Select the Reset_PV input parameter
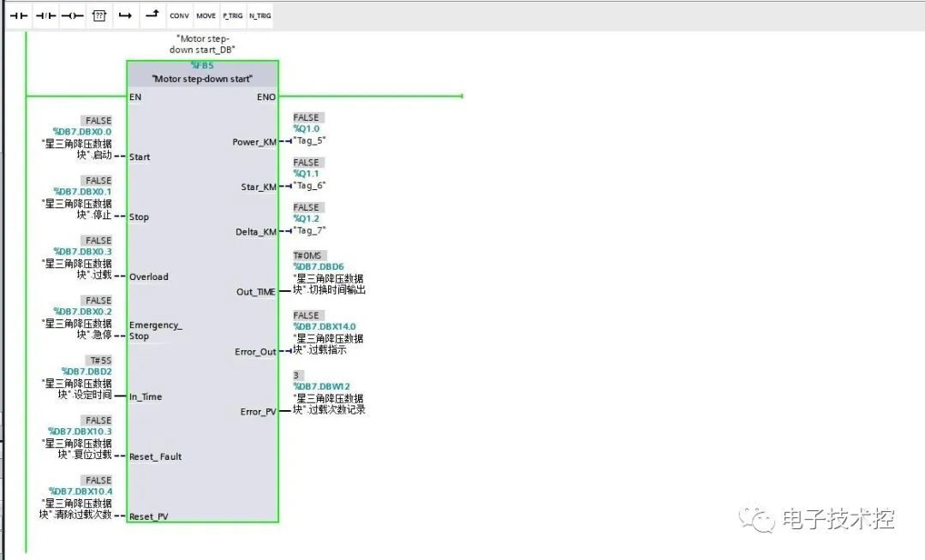This screenshot has height=560, width=925. pos(149,516)
